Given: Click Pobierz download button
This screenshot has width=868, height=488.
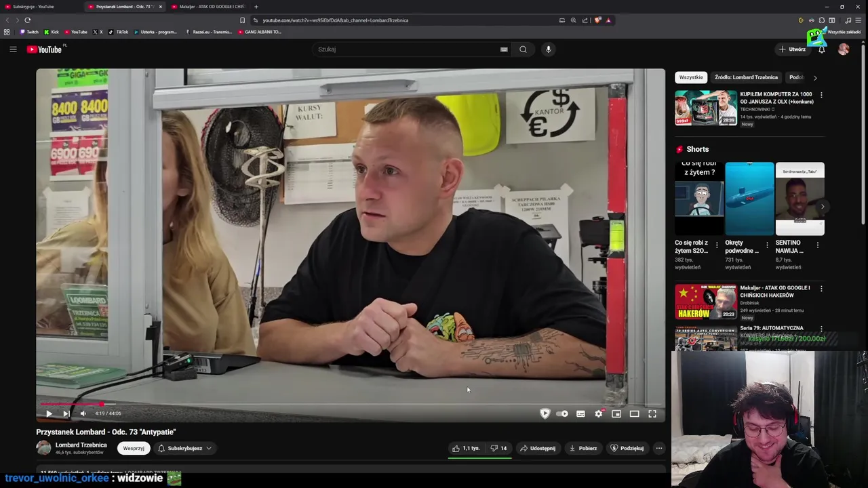Looking at the screenshot, I should (x=583, y=448).
